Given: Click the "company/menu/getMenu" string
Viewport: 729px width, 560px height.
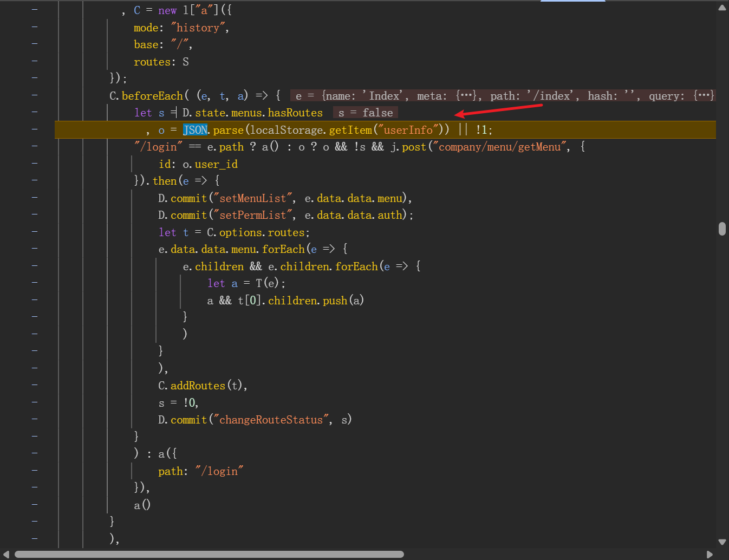Looking at the screenshot, I should [x=499, y=147].
